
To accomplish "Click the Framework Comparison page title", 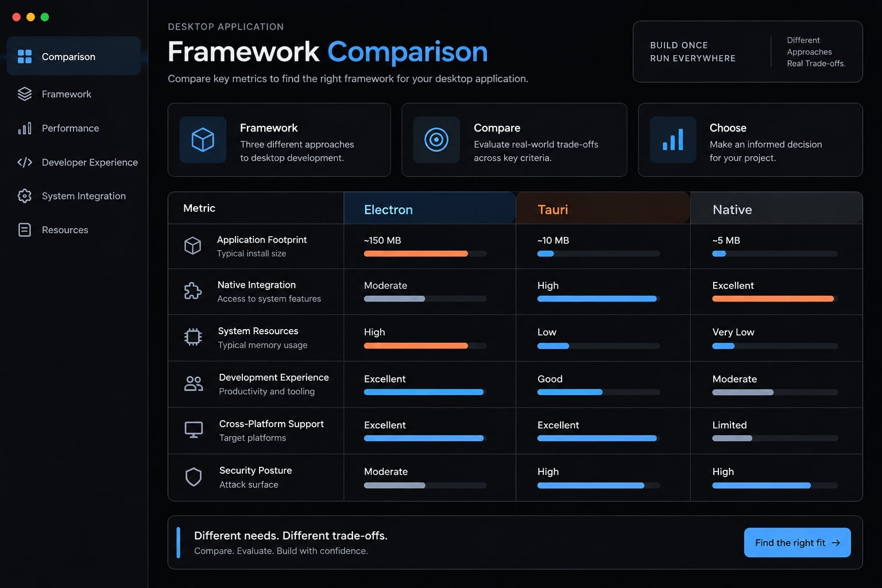I will (328, 52).
